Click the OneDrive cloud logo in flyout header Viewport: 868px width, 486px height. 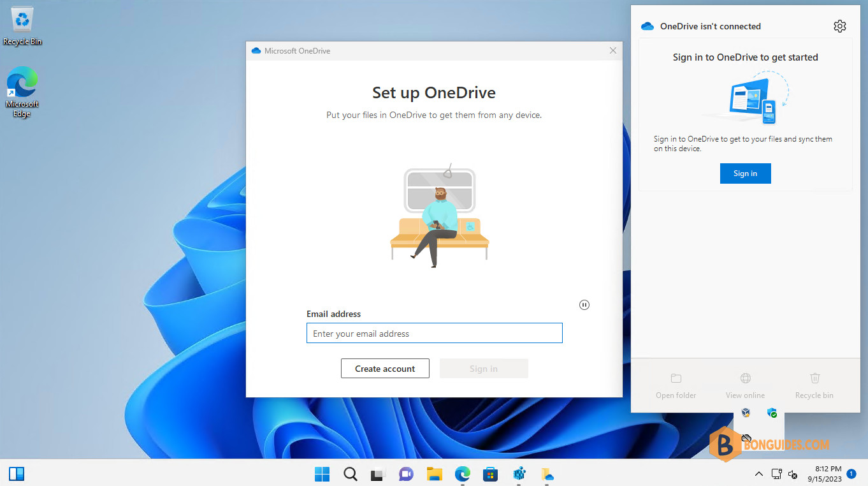pyautogui.click(x=647, y=26)
